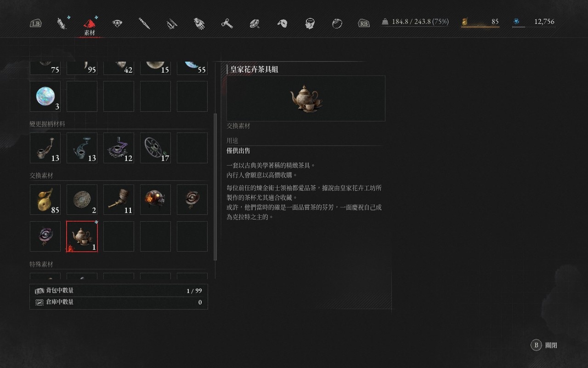588x368 pixels.
Task: Select the spoked wheel handle material
Action: tap(155, 148)
